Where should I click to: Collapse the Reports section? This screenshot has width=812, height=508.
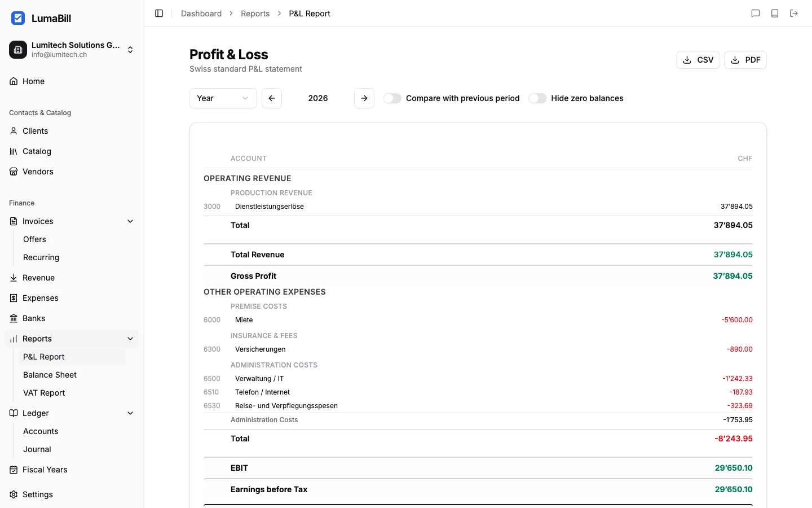click(x=130, y=339)
